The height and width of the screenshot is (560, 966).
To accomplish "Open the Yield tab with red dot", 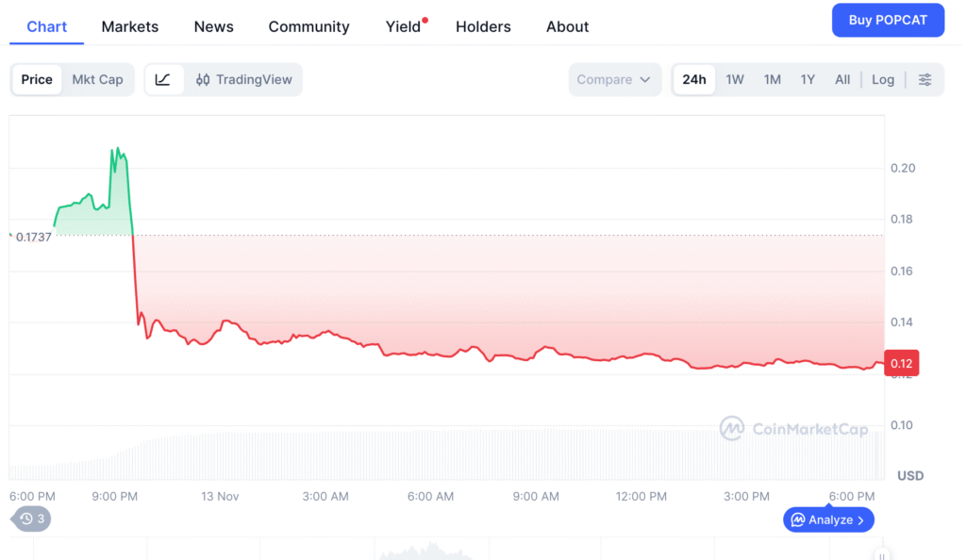I will 404,26.
